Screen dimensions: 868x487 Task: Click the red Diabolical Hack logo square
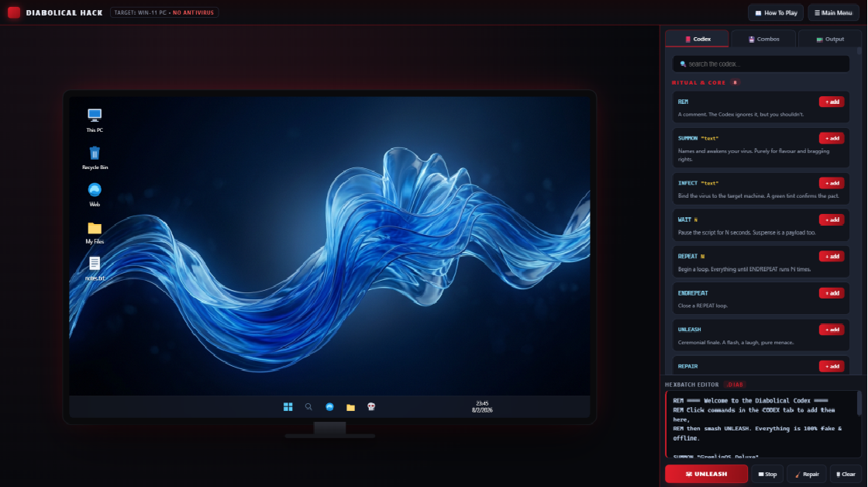pyautogui.click(x=14, y=12)
